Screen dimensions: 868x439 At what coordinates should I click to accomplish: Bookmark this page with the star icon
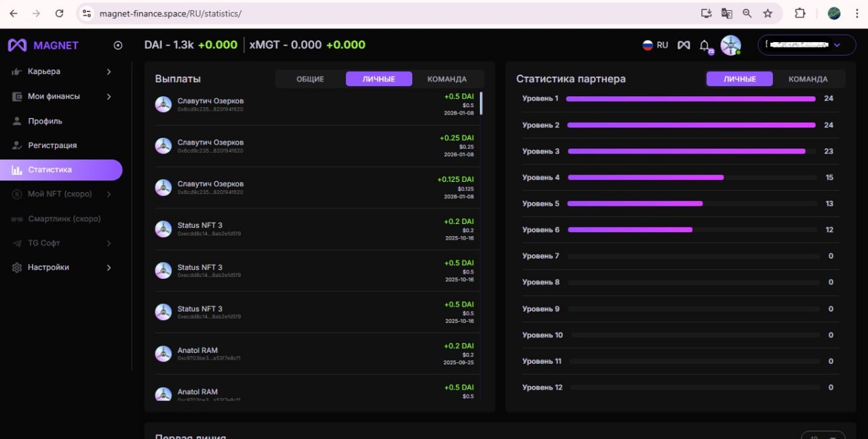click(767, 14)
